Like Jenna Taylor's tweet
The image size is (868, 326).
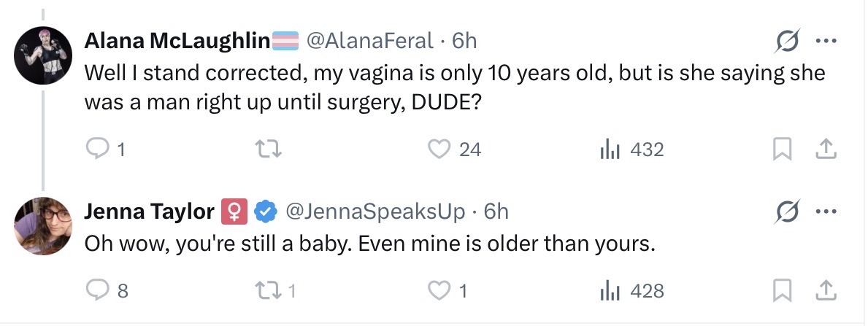pyautogui.click(x=438, y=291)
